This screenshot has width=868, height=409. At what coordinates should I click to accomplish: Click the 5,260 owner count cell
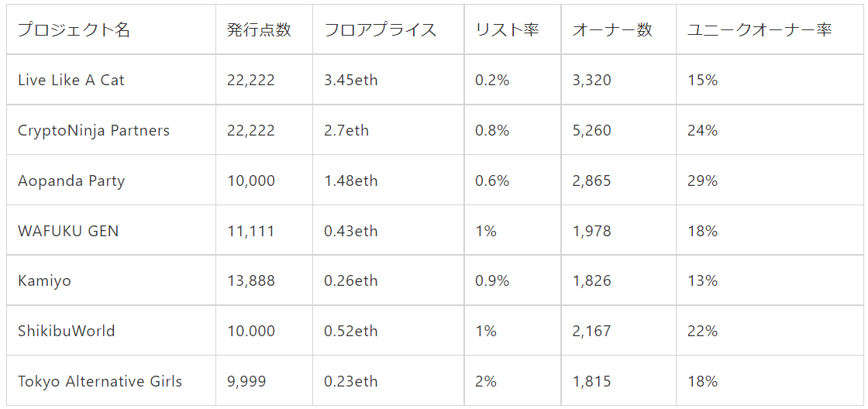591,130
